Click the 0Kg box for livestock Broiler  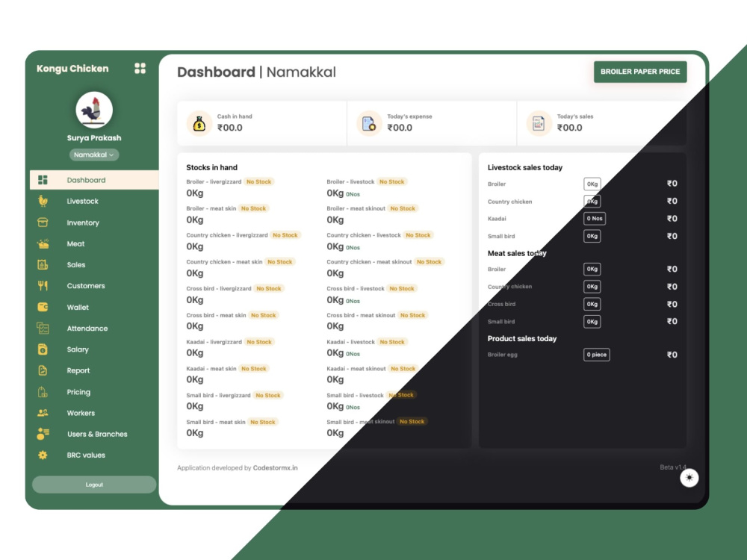click(x=592, y=184)
